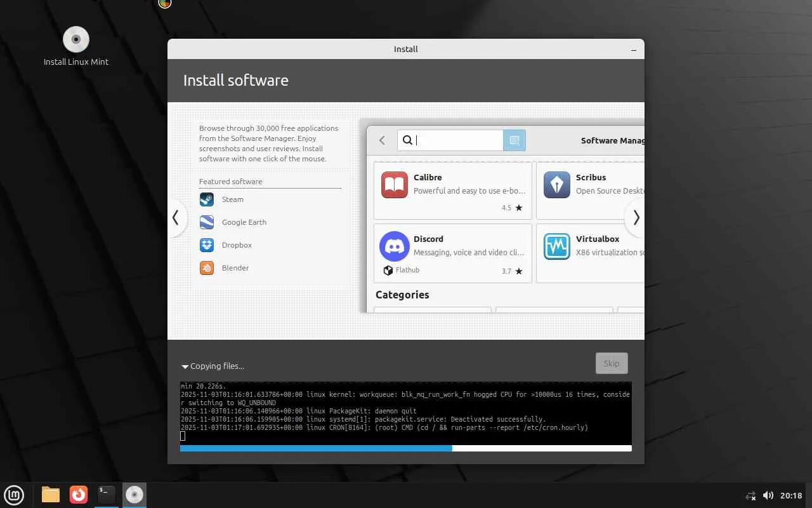Click the Virtualbox app icon
The width and height of the screenshot is (812, 508).
click(x=557, y=246)
